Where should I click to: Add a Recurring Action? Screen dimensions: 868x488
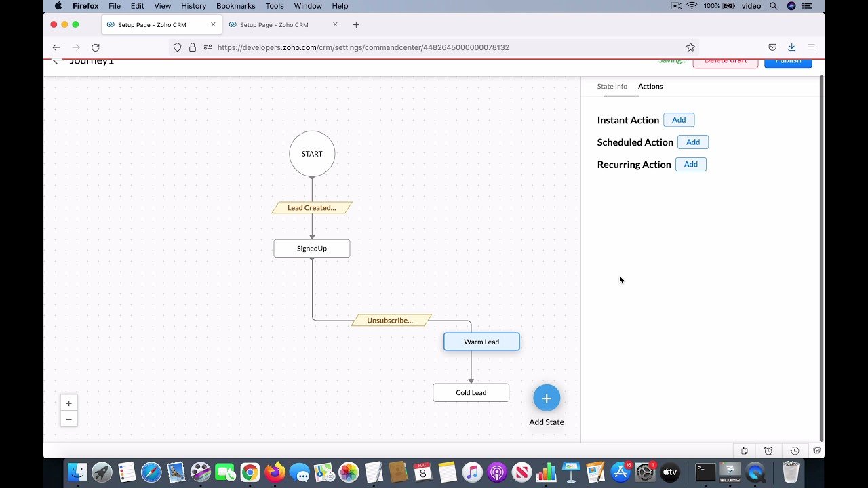pyautogui.click(x=691, y=165)
